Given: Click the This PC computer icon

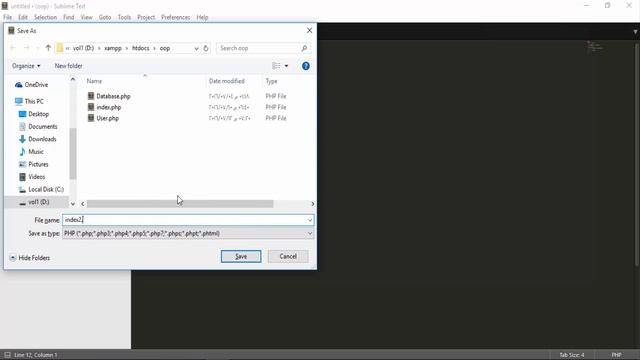Looking at the screenshot, I should (x=19, y=101).
